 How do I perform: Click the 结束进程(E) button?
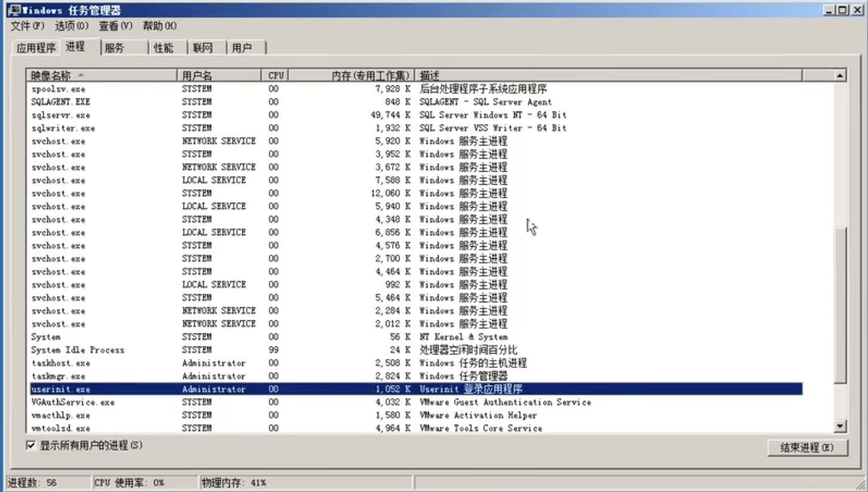click(x=807, y=448)
